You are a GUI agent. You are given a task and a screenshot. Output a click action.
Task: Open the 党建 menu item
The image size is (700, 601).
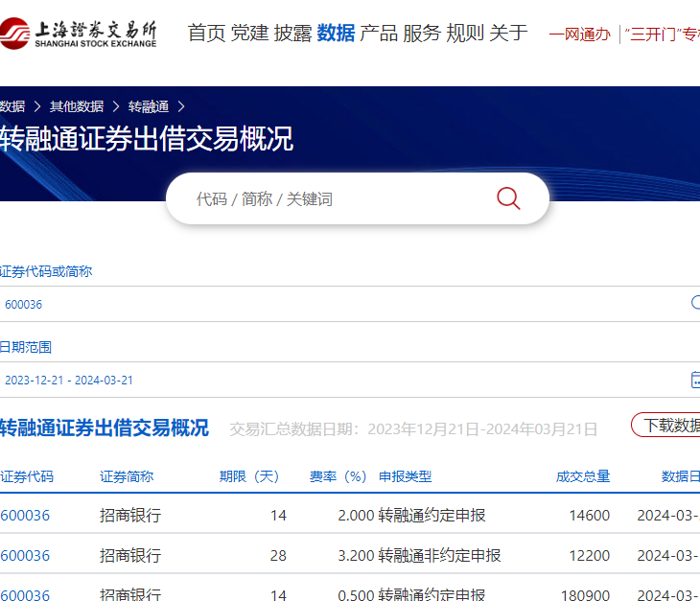pyautogui.click(x=249, y=34)
